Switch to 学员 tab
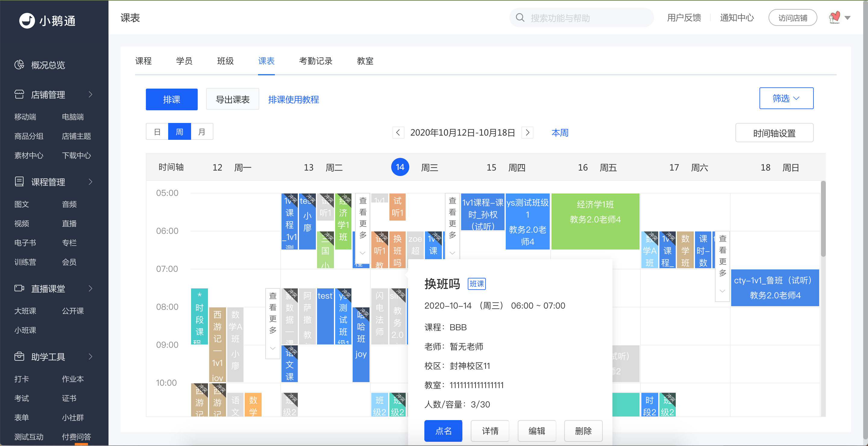Screen dimensions: 868x446 pyautogui.click(x=184, y=61)
